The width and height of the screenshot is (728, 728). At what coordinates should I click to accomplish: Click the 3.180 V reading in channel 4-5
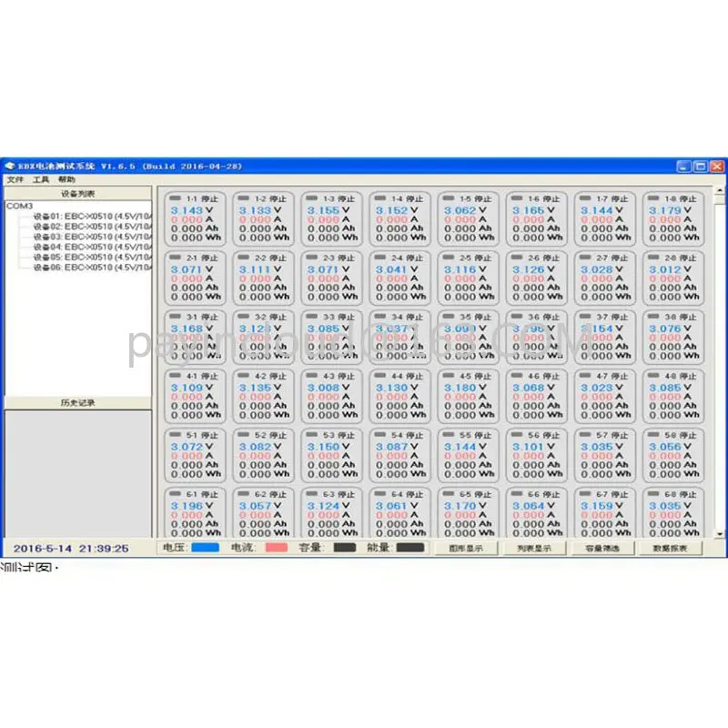(465, 388)
